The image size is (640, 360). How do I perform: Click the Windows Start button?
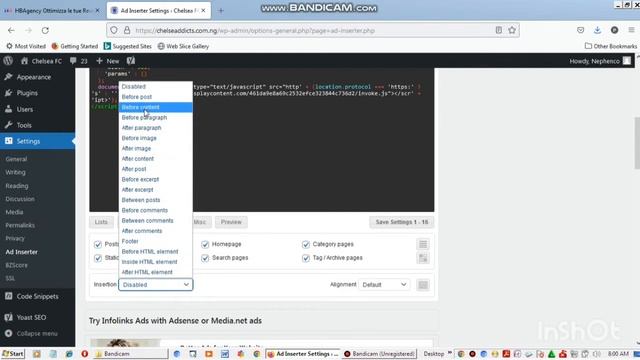[13, 353]
